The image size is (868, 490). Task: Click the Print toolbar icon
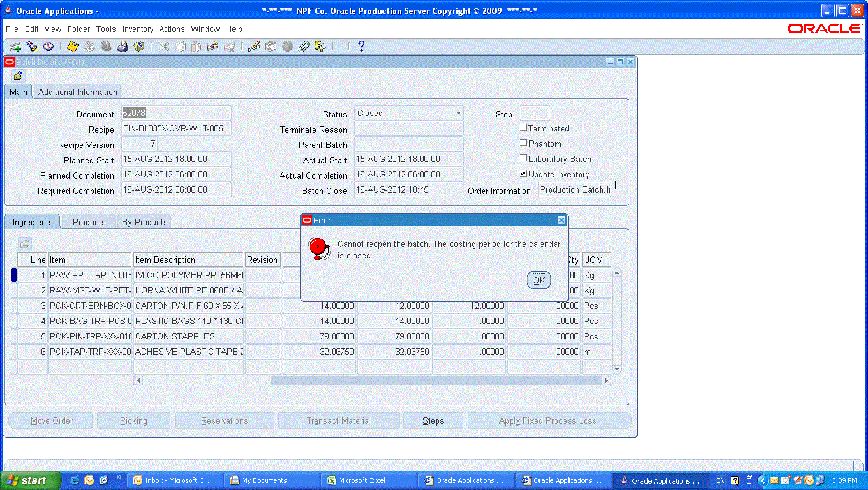tap(123, 47)
